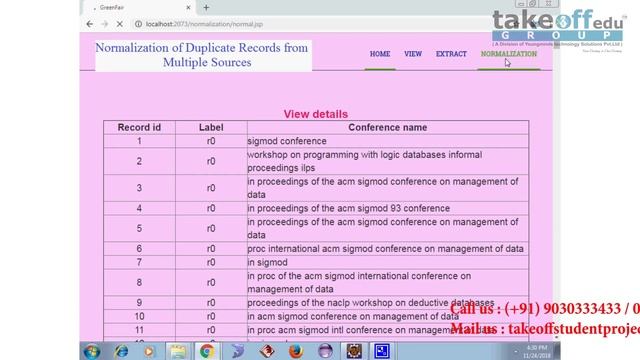The height and width of the screenshot is (360, 640).
Task: Click the Record id column header
Action: [139, 127]
